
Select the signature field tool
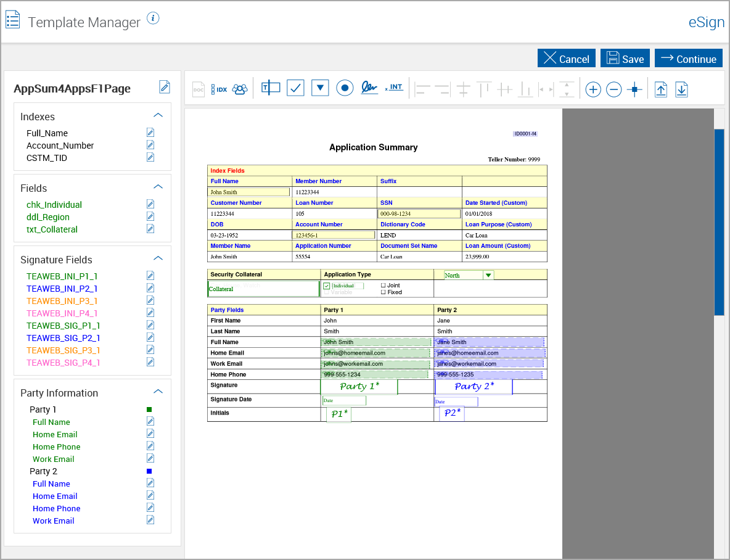[369, 88]
